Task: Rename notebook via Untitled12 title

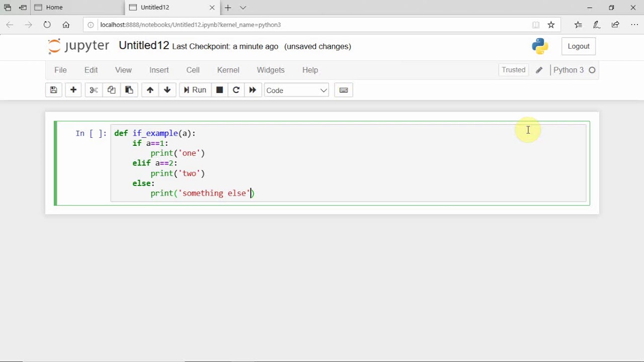Action: [x=144, y=45]
